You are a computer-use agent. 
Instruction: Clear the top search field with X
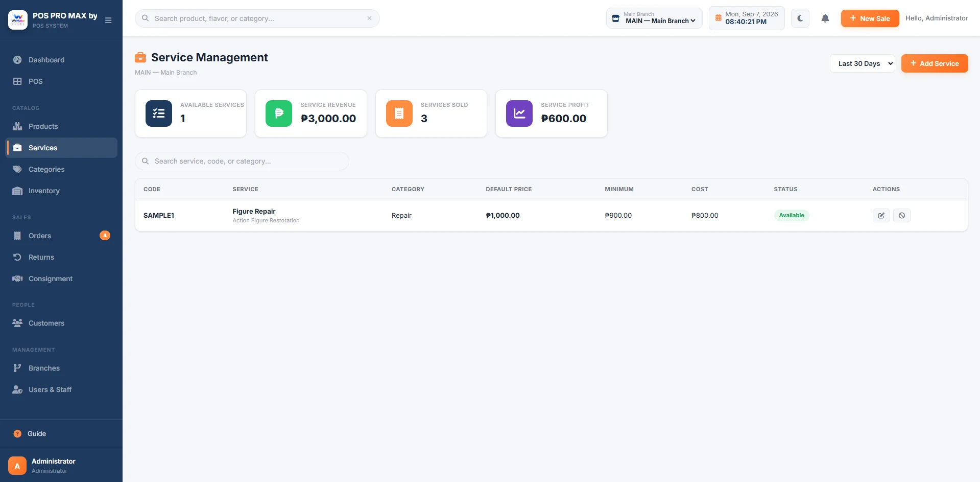369,18
